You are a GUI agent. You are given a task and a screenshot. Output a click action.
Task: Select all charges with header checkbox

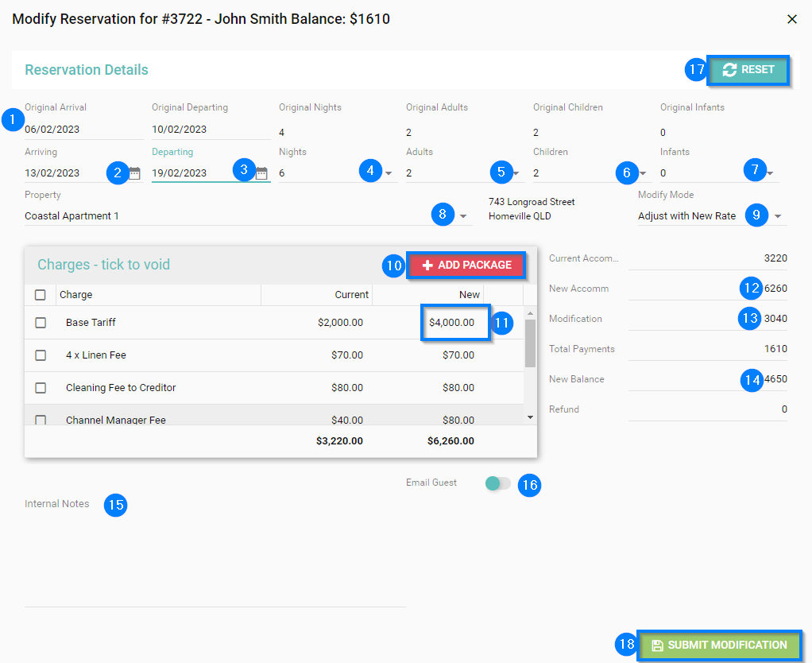click(41, 295)
